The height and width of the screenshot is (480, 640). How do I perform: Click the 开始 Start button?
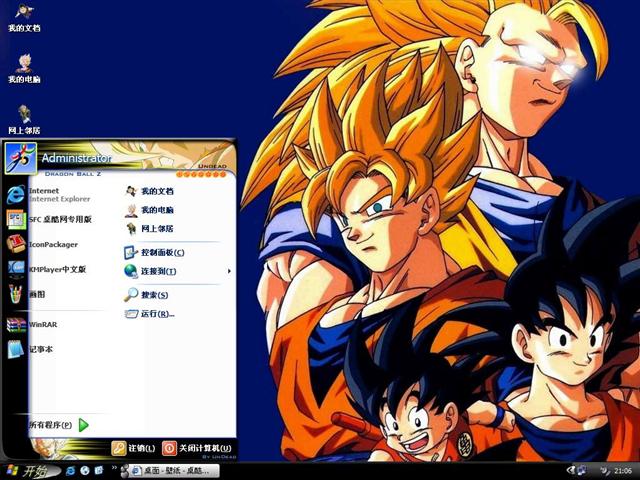click(x=31, y=471)
